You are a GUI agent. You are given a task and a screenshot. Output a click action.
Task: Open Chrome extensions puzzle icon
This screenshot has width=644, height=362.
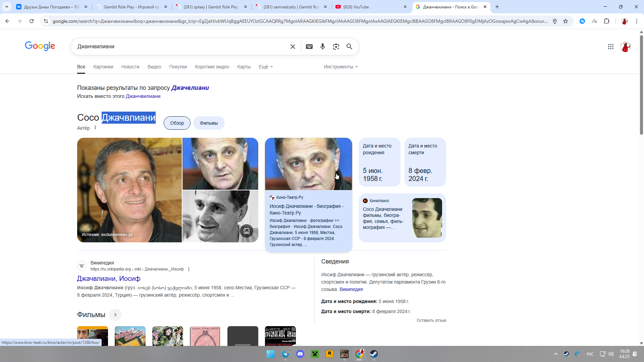(606, 21)
